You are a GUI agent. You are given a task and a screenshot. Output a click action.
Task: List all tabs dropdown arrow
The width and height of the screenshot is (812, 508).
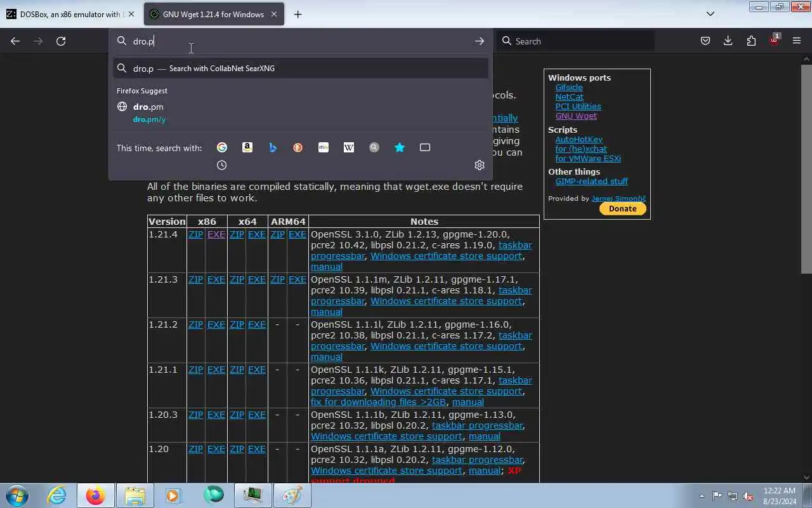point(710,14)
